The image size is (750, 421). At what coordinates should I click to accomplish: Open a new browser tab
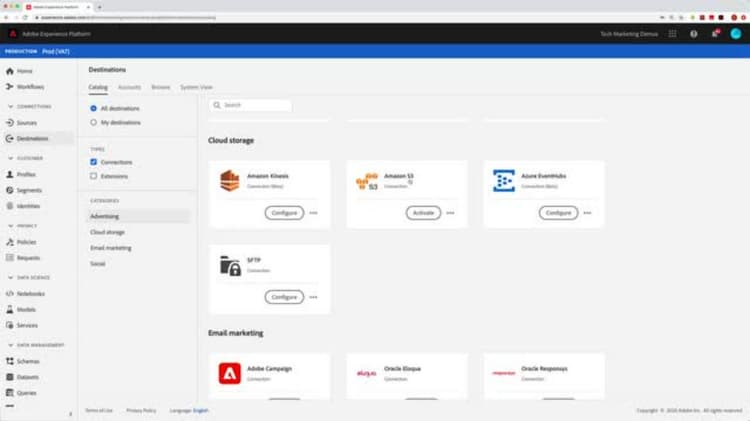coord(99,7)
